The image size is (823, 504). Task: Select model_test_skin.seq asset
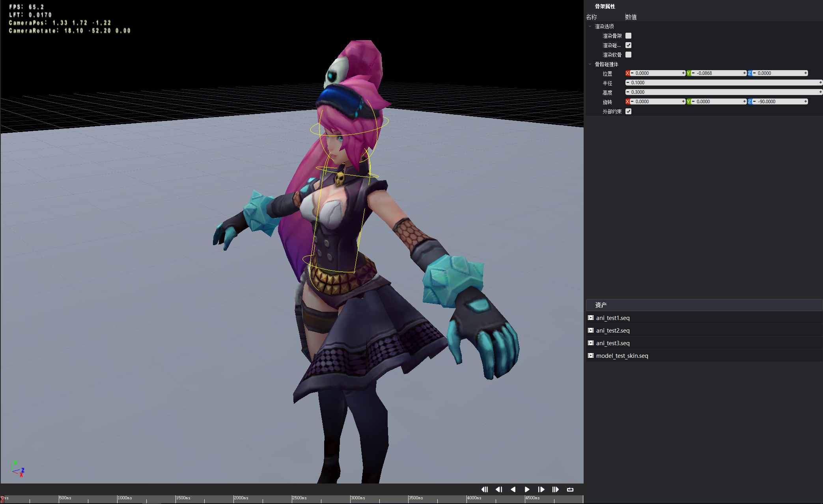tap(704, 356)
